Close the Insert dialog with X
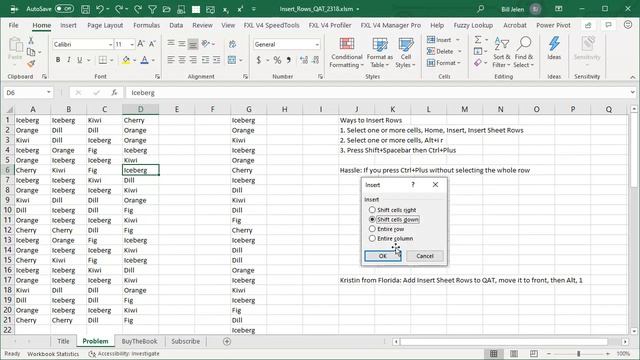Viewport: 640px width, 360px height. (436, 185)
